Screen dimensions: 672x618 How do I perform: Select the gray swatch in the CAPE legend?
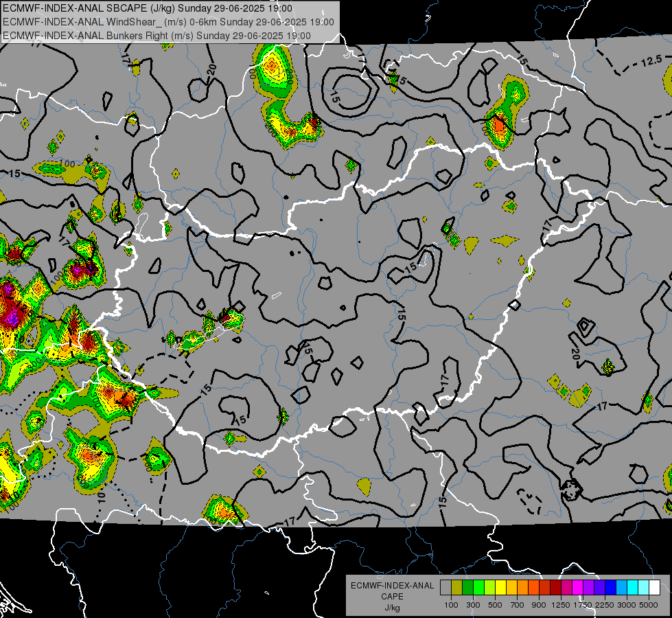[x=445, y=588]
